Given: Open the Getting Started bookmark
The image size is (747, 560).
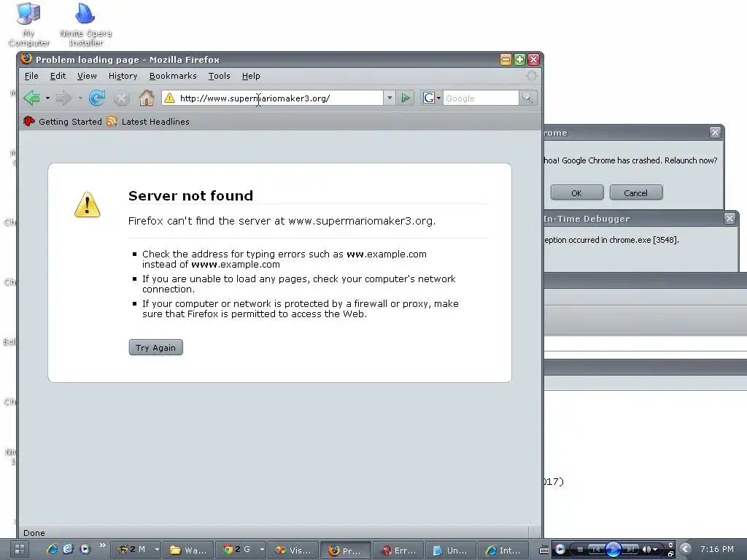Looking at the screenshot, I should 63,122.
